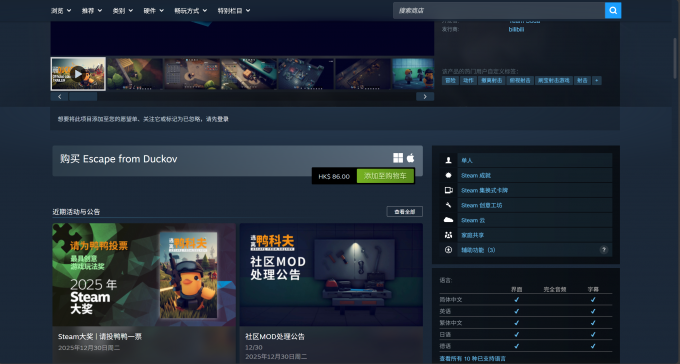This screenshot has width=680, height=364.
Task: Click the 简体中文 language row
Action: (526, 300)
